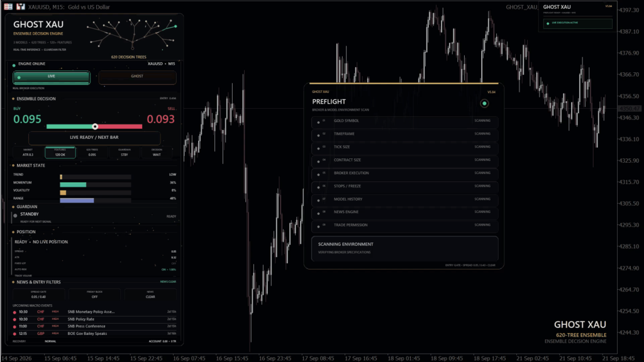The width and height of the screenshot is (644, 362).
Task: Click the buy score value 0.095
Action: 27,119
